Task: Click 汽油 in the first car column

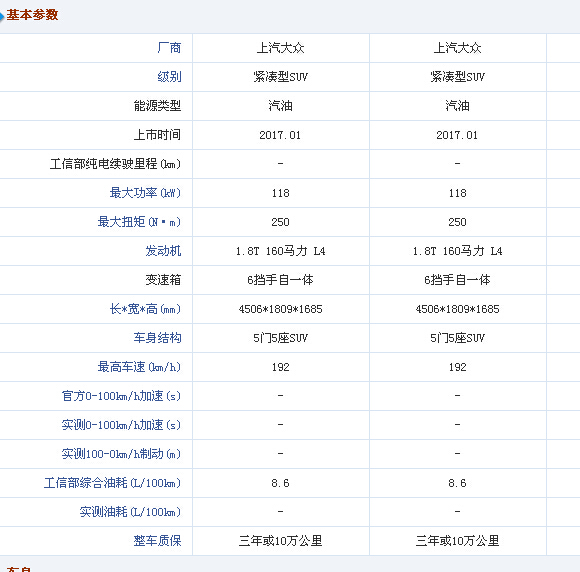Action: 280,106
